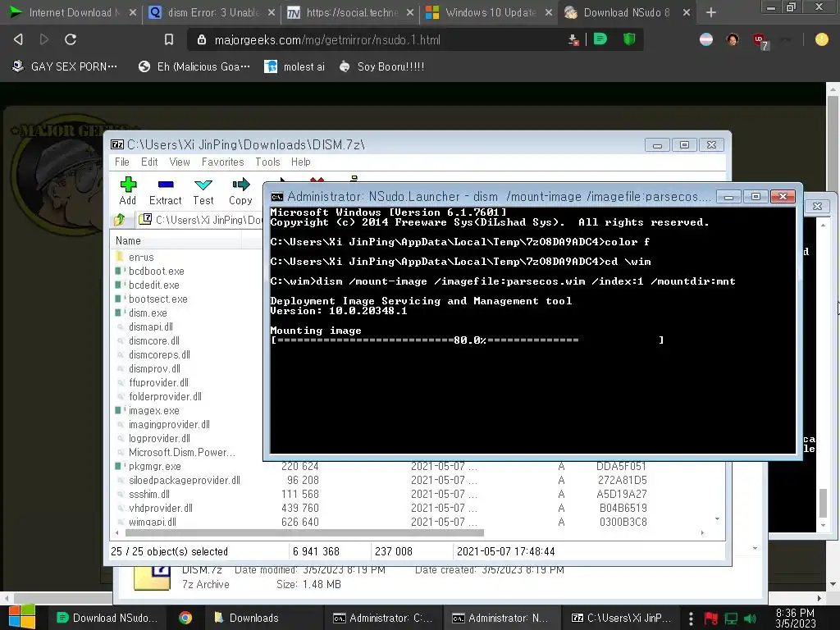Image resolution: width=840 pixels, height=630 pixels.
Task: Click the red flag tray icon
Action: click(x=711, y=619)
